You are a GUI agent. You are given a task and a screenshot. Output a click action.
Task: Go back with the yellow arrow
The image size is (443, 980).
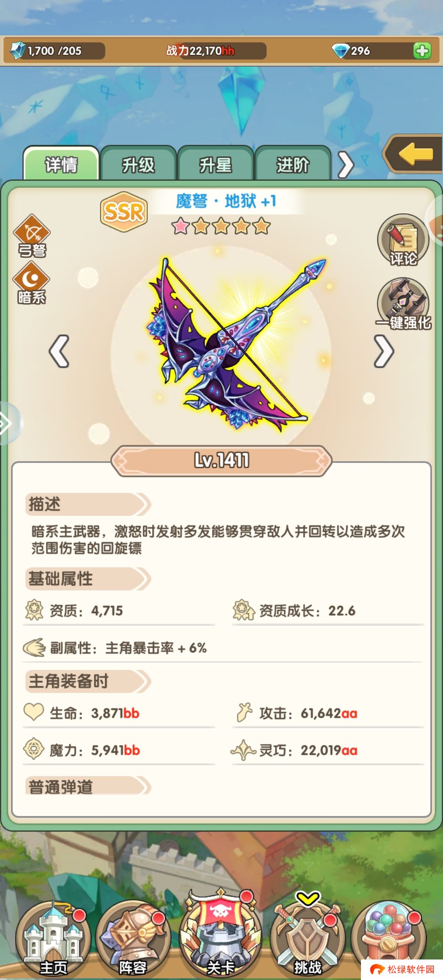point(413,154)
